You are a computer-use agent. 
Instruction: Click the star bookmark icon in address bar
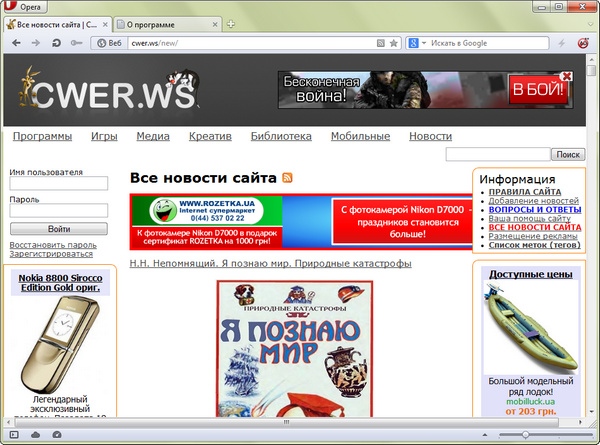(394, 43)
